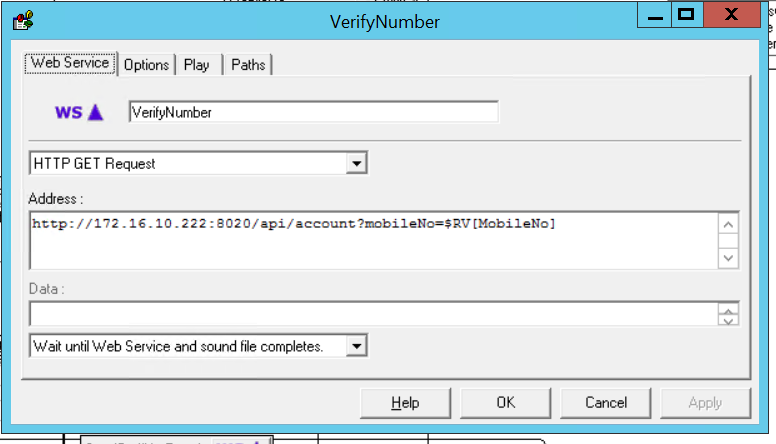Click inside the Address URL field
This screenshot has height=444, width=776.
click(x=370, y=240)
